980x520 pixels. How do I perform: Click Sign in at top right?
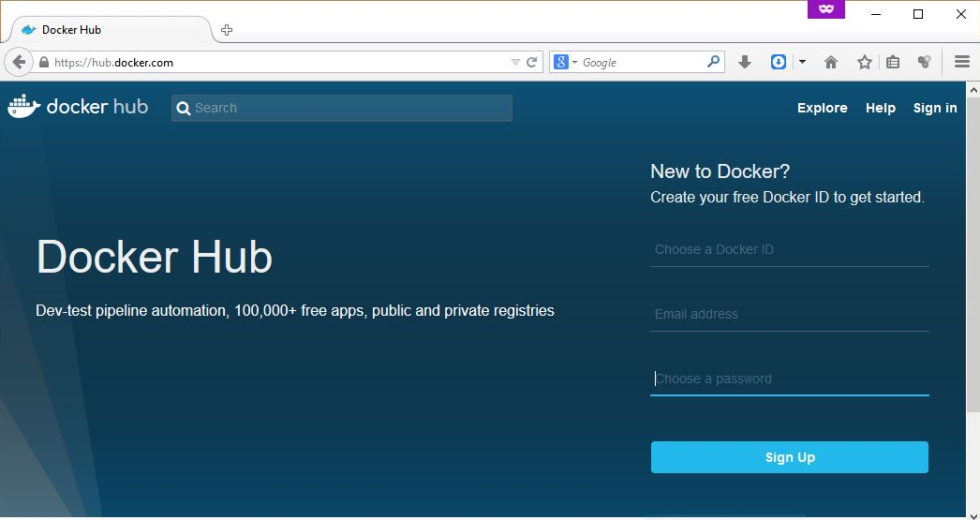pos(934,108)
